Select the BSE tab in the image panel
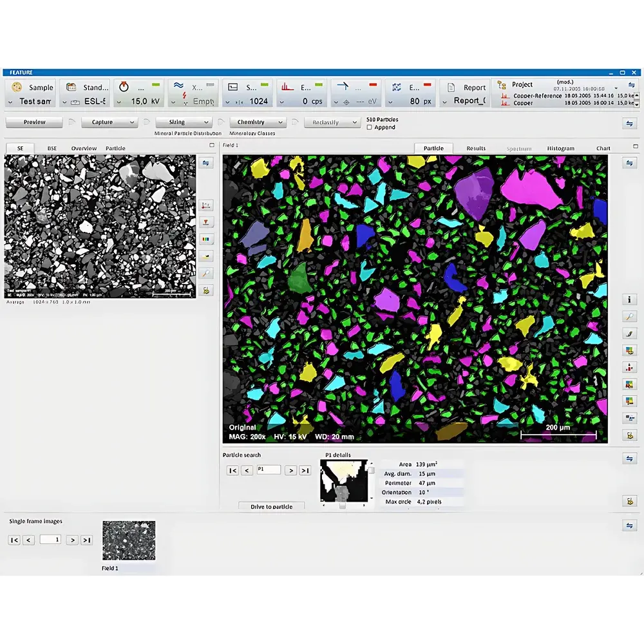 [x=52, y=148]
